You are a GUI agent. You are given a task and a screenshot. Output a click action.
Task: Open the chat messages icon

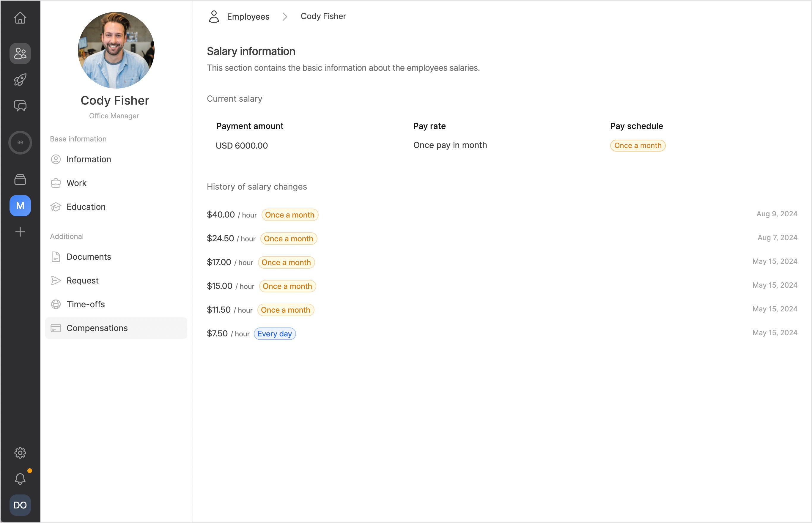point(20,106)
